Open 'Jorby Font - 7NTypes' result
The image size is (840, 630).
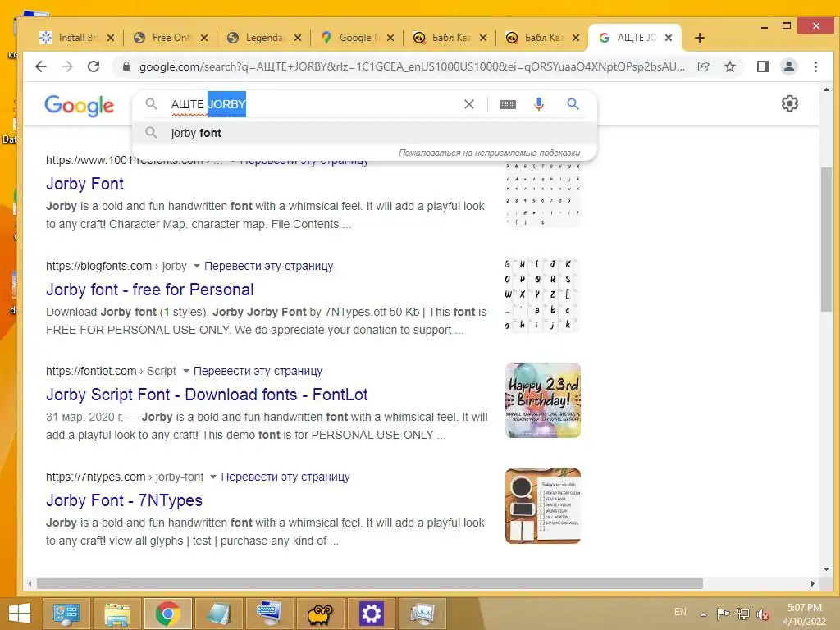pos(124,500)
